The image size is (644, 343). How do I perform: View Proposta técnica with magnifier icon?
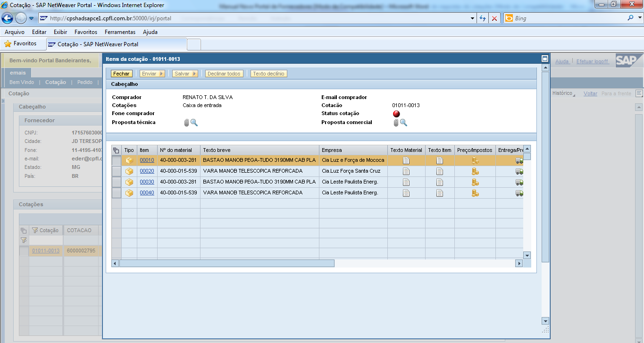[194, 123]
